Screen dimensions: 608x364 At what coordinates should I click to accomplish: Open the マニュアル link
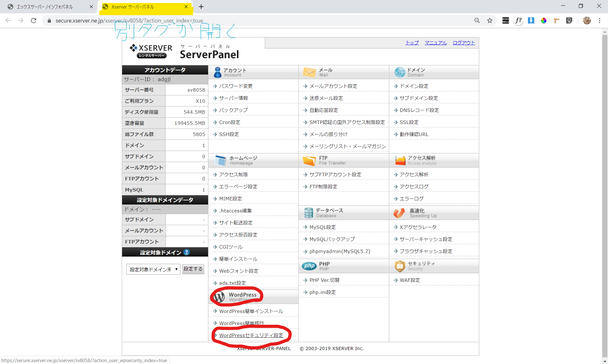pyautogui.click(x=436, y=42)
